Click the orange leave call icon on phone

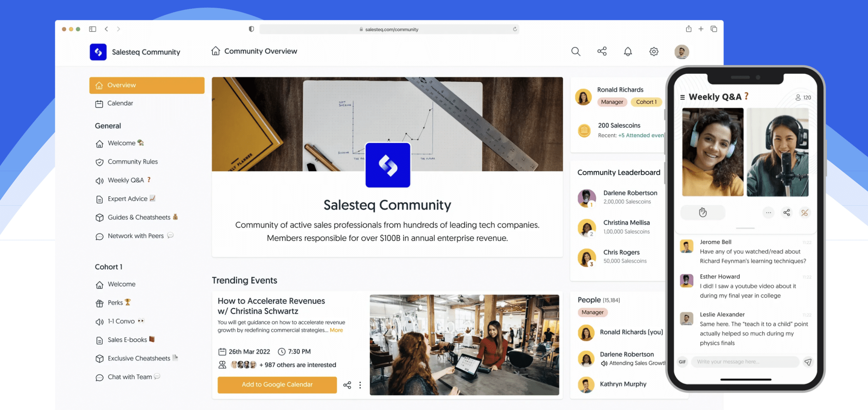click(805, 213)
